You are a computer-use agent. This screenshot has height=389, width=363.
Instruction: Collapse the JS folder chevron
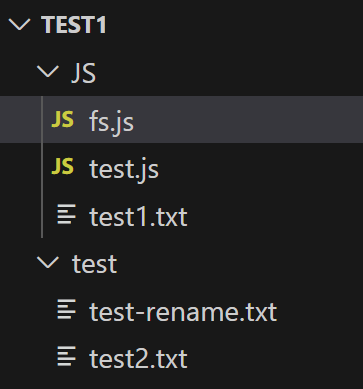pyautogui.click(x=48, y=72)
